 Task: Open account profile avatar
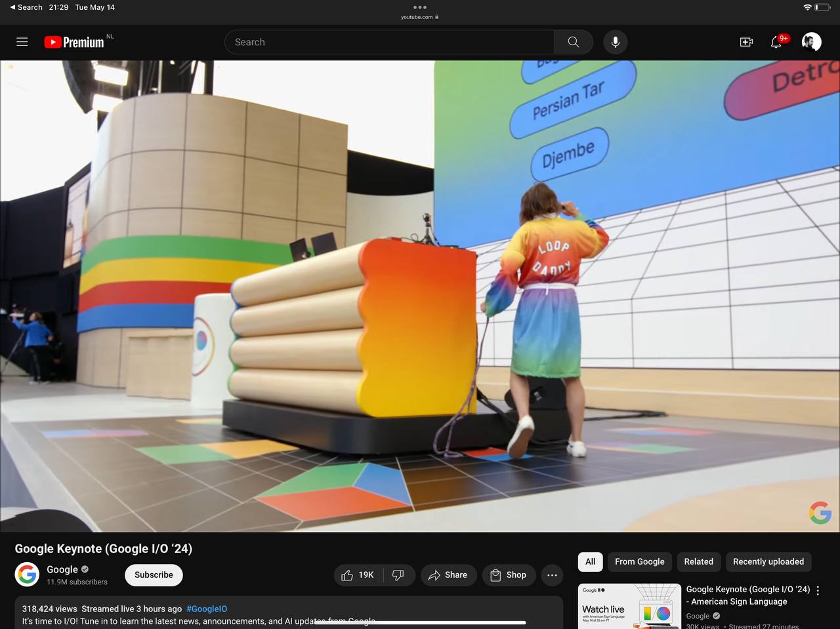point(812,42)
